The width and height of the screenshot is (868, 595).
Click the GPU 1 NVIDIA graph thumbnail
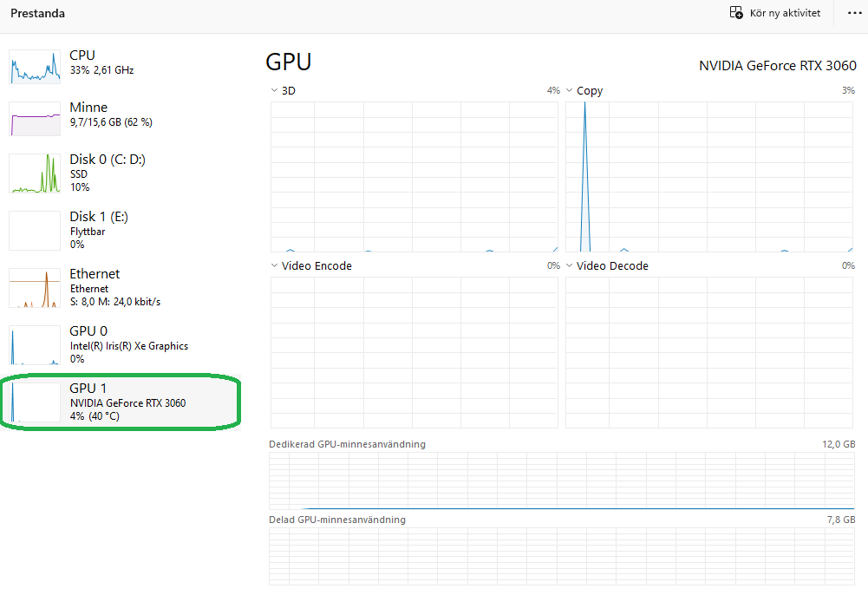(x=35, y=402)
